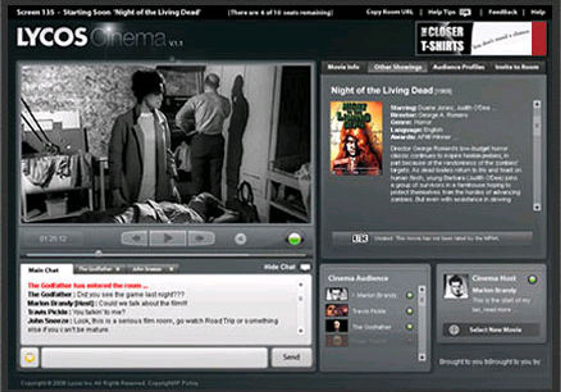Click the film reel icon on Select New Movie
Image resolution: width=561 pixels, height=392 pixels.
[454, 330]
